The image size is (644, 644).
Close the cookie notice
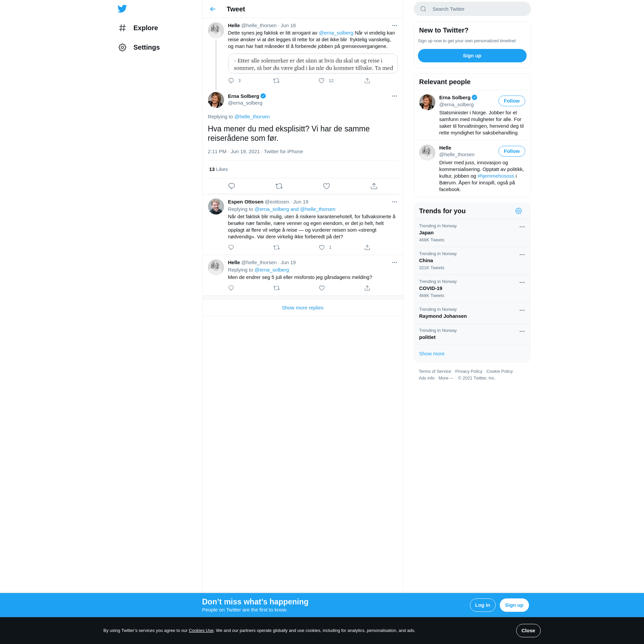click(528, 631)
